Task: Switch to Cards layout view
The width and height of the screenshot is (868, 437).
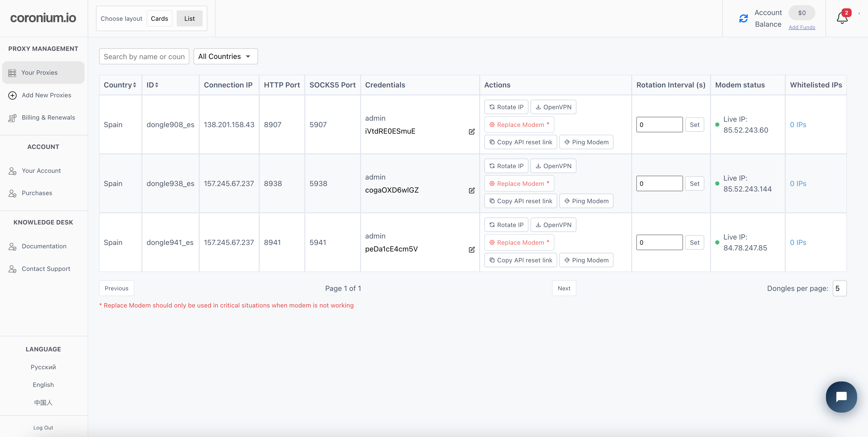Action: (x=160, y=18)
